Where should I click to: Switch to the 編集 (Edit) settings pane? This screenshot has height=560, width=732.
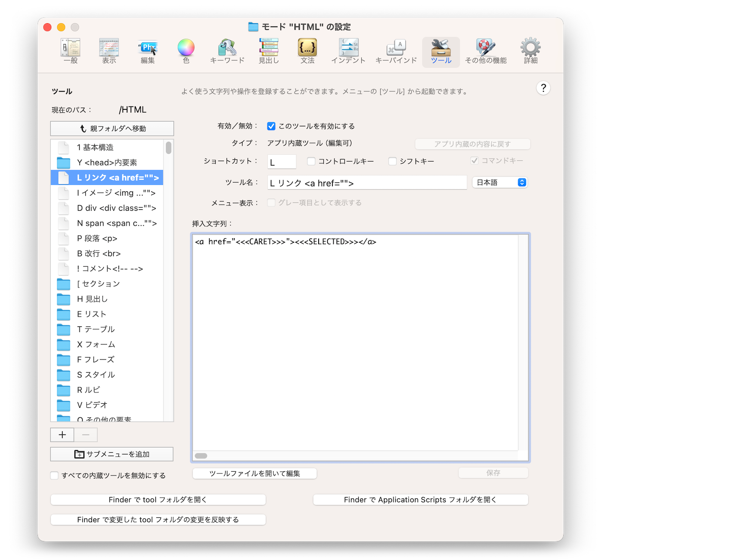click(148, 51)
